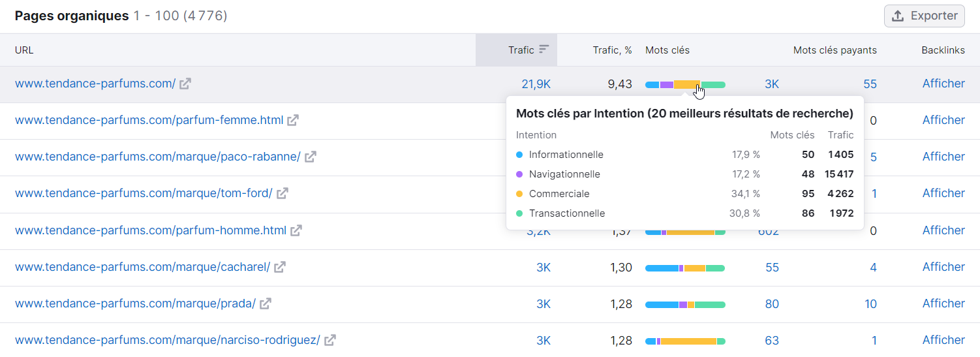Image resolution: width=980 pixels, height=357 pixels.
Task: Click the 10 paid keywords in prada row
Action: [871, 304]
